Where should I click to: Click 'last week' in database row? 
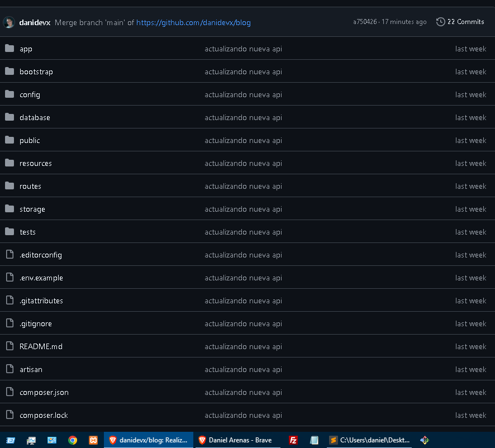point(470,117)
